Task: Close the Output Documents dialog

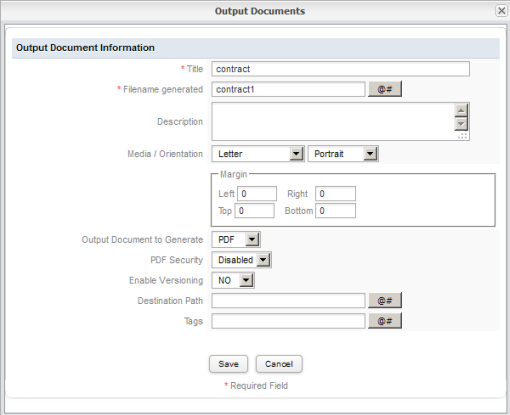Action: click(501, 11)
